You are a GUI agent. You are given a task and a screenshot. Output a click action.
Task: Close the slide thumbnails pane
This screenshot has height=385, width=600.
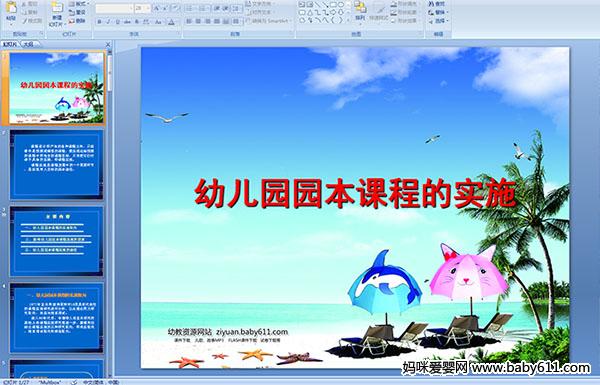tap(108, 44)
